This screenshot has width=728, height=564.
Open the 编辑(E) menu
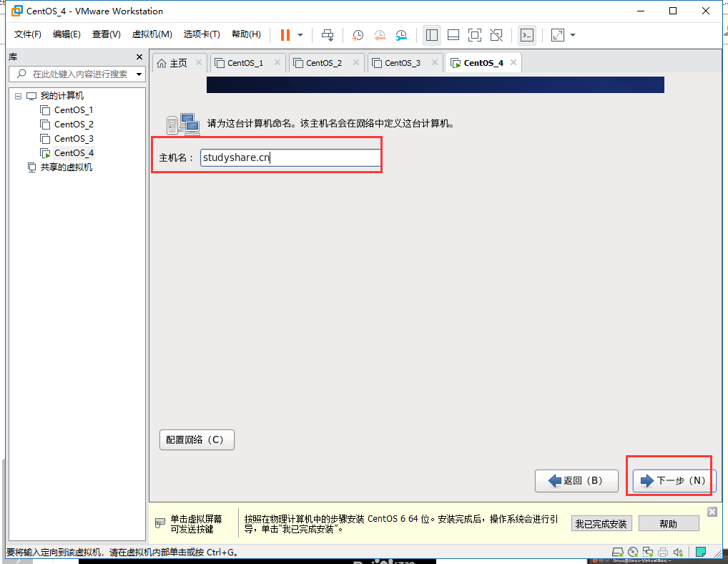point(67,34)
